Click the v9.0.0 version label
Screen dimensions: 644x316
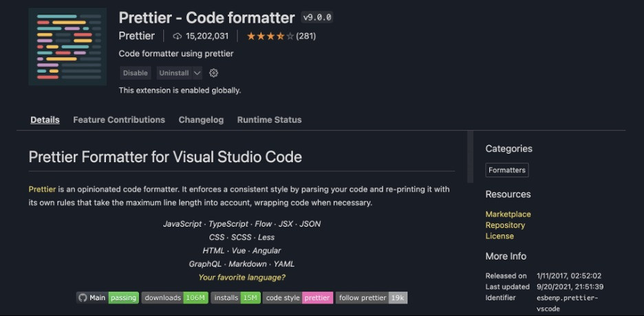click(x=317, y=18)
